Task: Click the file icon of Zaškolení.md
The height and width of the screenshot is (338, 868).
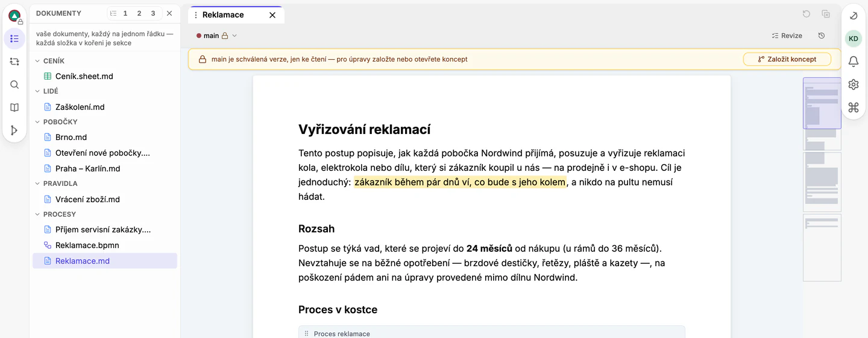Action: coord(48,107)
